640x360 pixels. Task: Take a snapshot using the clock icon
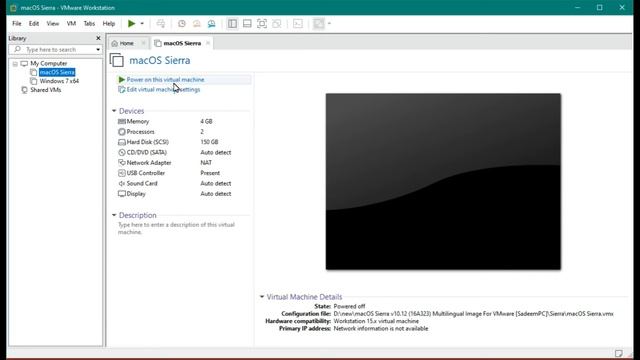pos(182,24)
